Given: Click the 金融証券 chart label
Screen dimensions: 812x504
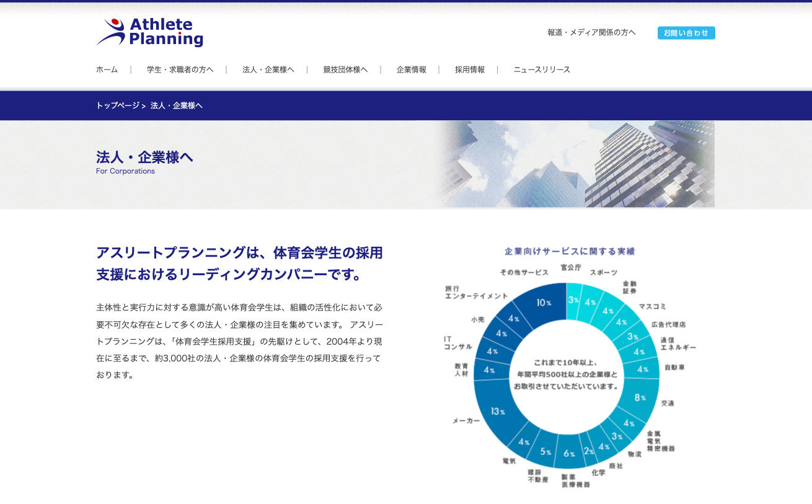Looking at the screenshot, I should click(629, 287).
